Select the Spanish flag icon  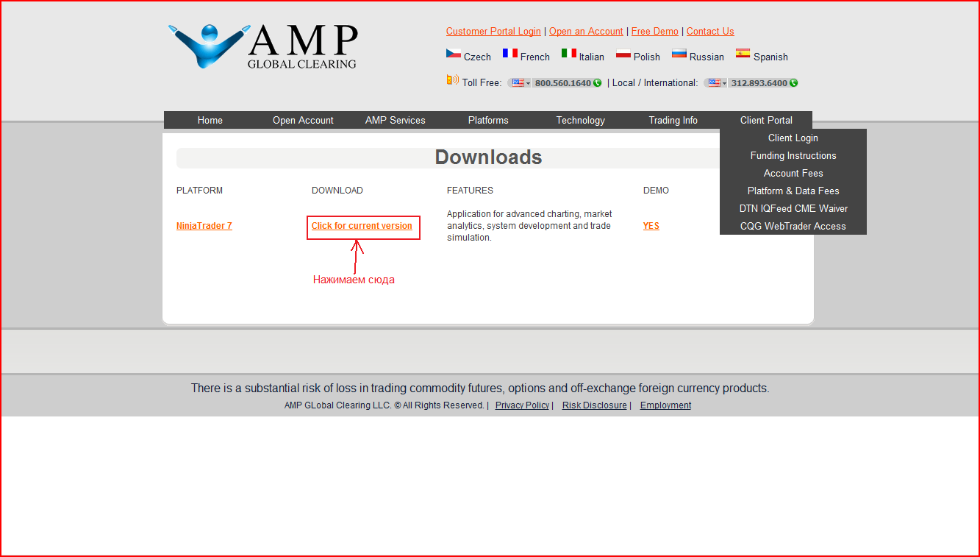[x=743, y=54]
